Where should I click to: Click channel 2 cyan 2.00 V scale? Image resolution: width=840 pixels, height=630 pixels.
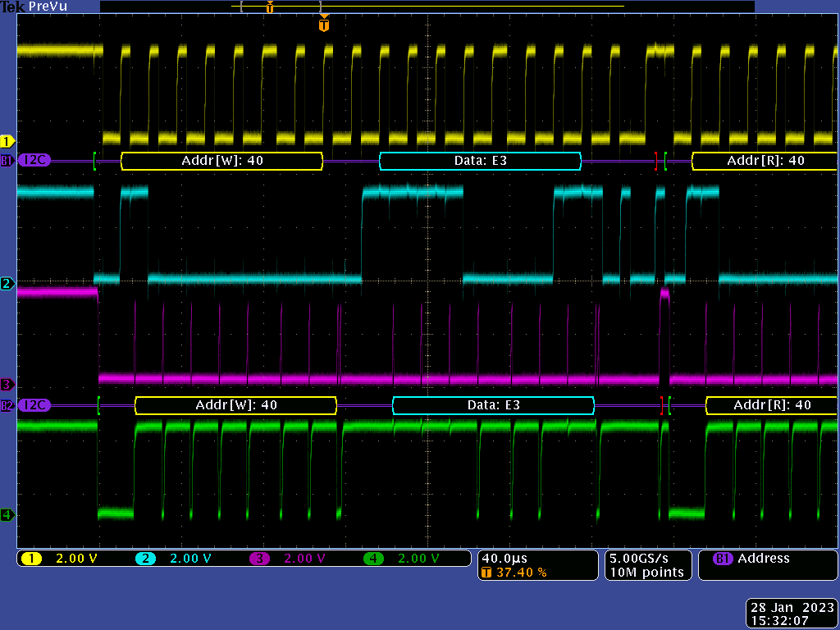(x=190, y=559)
